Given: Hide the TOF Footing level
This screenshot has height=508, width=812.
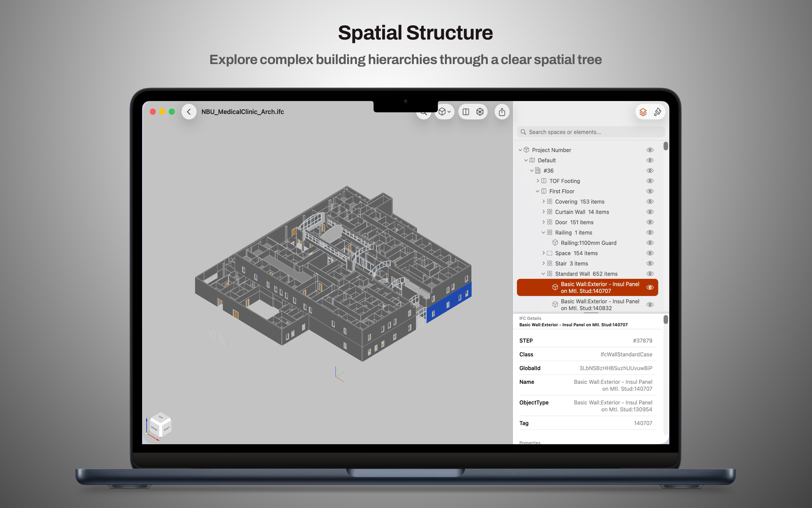Looking at the screenshot, I should [650, 181].
